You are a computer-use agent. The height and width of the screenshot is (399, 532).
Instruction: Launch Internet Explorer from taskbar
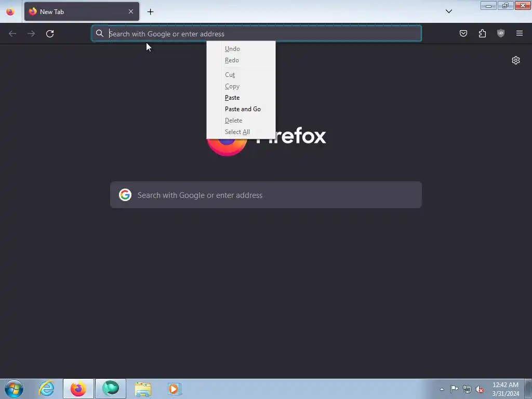[46, 389]
